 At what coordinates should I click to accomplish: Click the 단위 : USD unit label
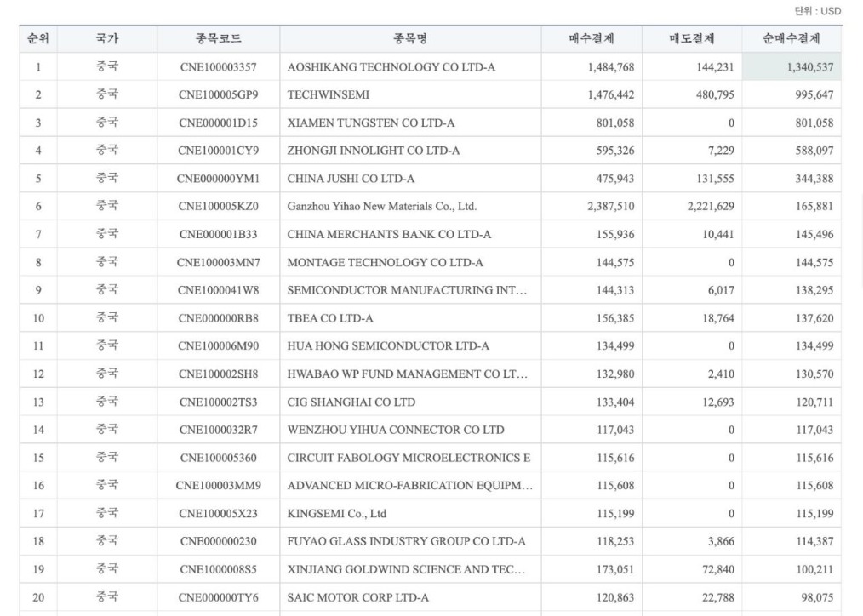[817, 11]
